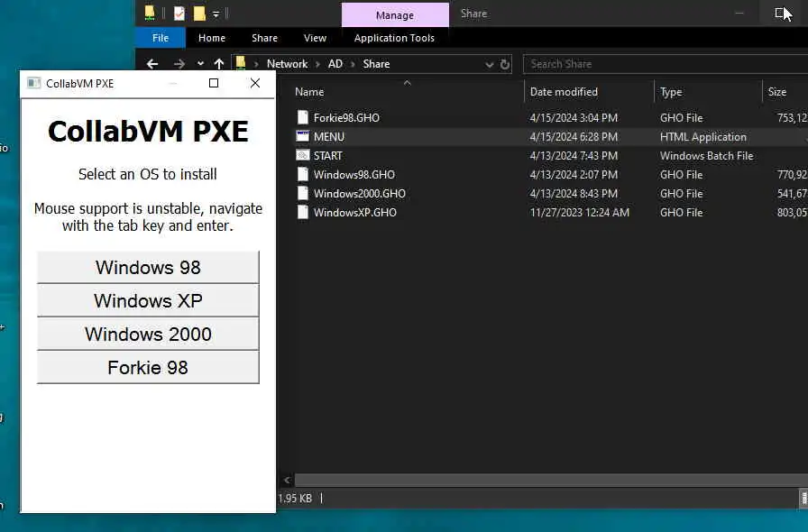The image size is (808, 532).
Task: Click the Properties quick access toolbar icon
Action: 179,14
